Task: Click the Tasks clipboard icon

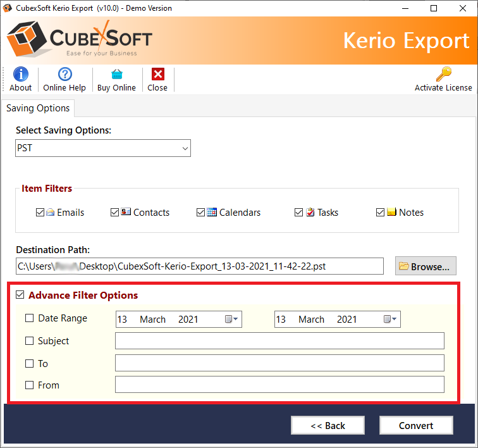Action: [x=310, y=212]
